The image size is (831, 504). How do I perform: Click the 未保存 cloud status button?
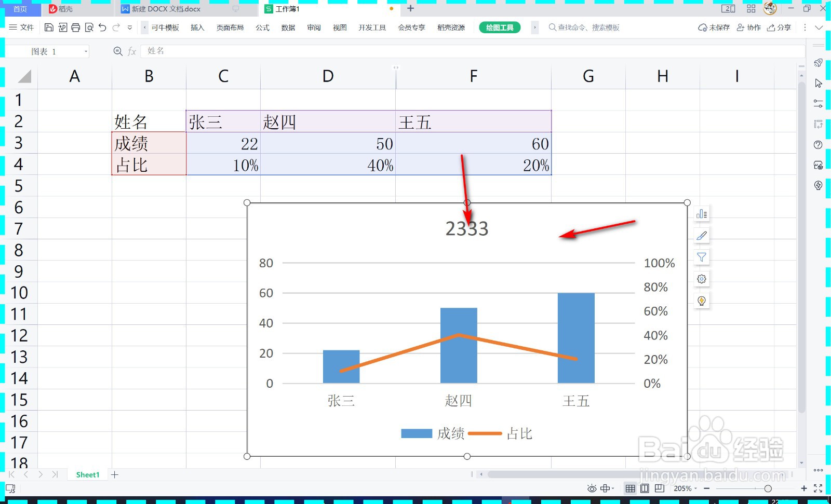coord(714,28)
